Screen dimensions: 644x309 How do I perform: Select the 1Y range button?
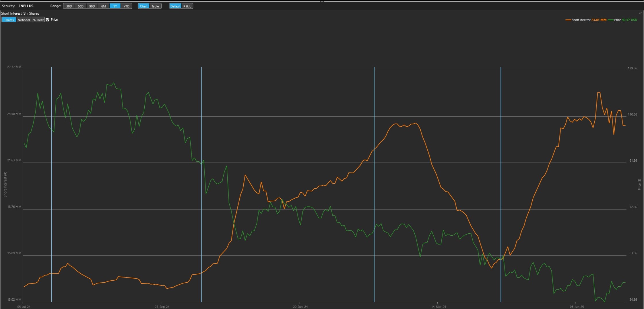point(115,6)
